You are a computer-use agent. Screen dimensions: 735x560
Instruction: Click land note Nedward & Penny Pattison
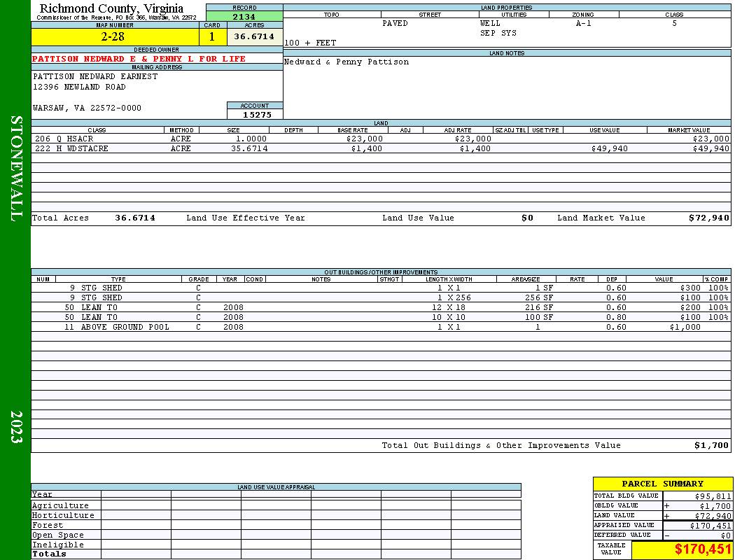coord(346,62)
